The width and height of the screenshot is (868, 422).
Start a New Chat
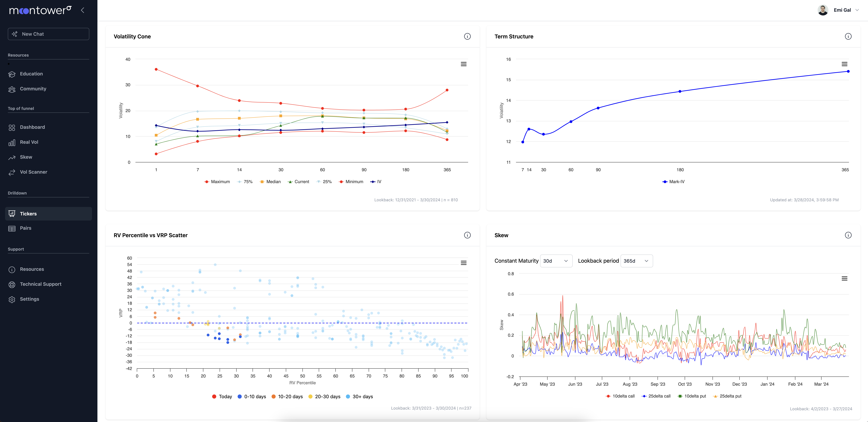coord(49,34)
